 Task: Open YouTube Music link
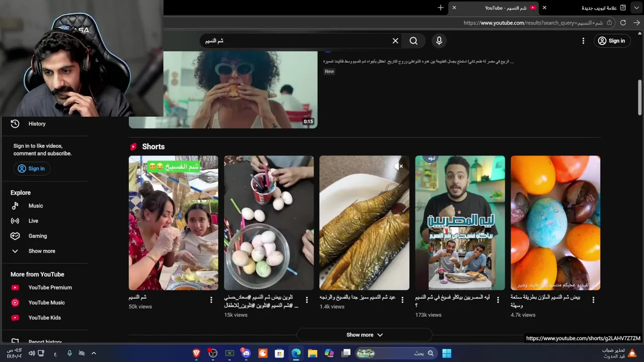click(45, 303)
